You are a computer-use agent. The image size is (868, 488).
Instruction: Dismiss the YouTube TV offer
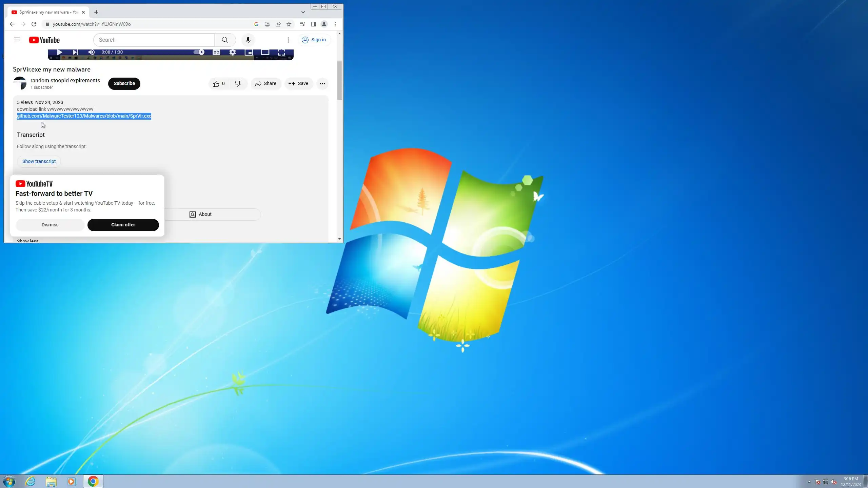point(50,225)
